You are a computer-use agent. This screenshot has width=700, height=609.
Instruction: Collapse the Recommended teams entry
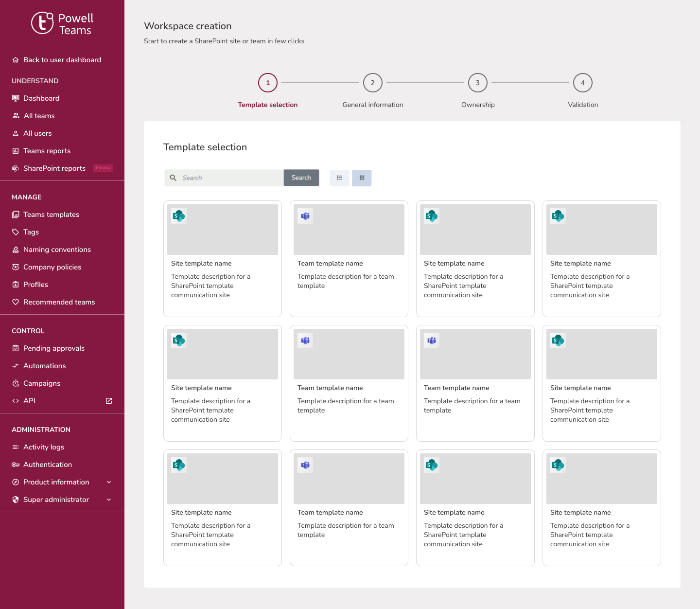[59, 302]
